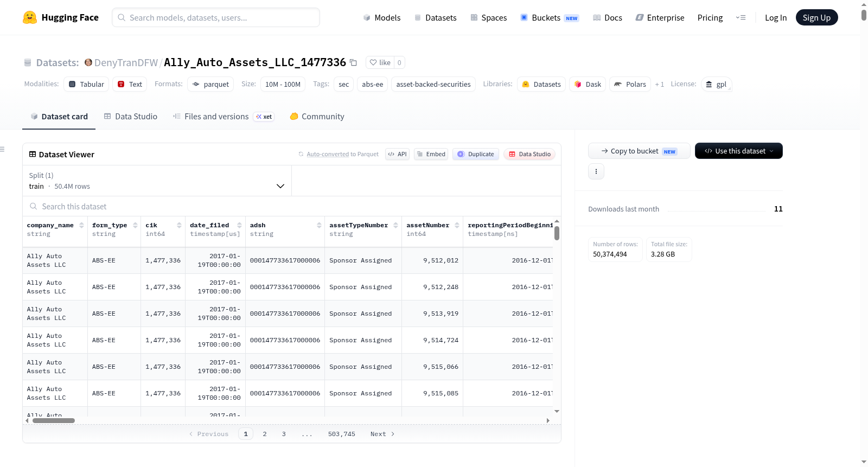Select the 10M - 100M size tag
Screen dimensions: 868x467
283,84
